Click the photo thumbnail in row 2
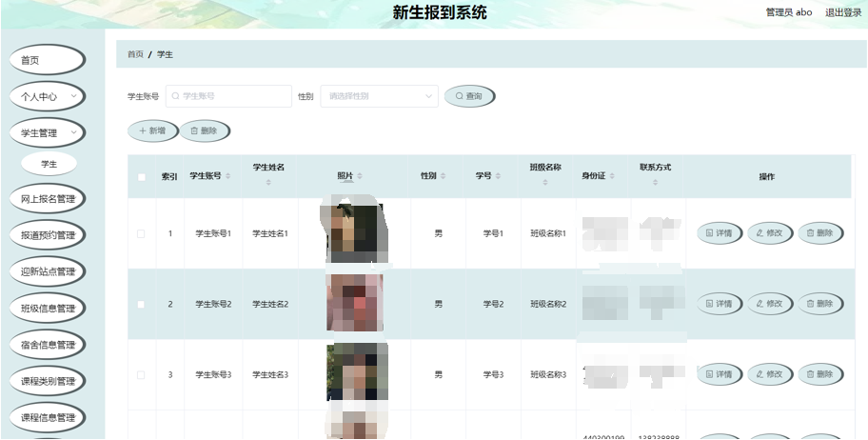This screenshot has width=868, height=440. 354,303
